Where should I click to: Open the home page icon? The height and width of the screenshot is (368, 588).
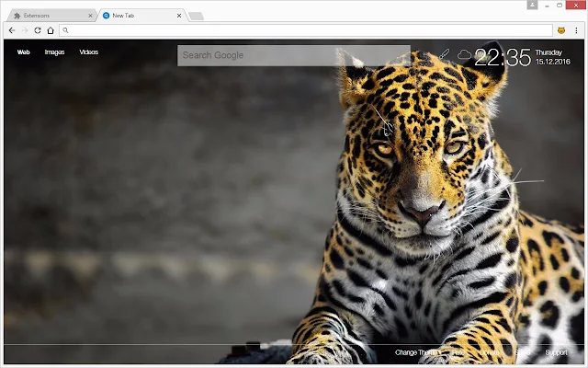tap(51, 30)
